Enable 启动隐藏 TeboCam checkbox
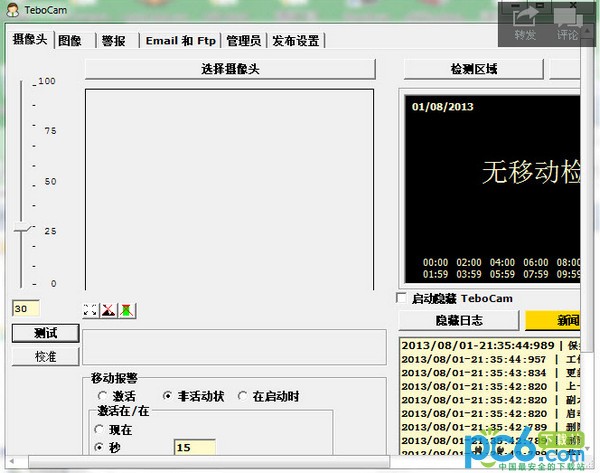This screenshot has width=600, height=473. (x=401, y=298)
